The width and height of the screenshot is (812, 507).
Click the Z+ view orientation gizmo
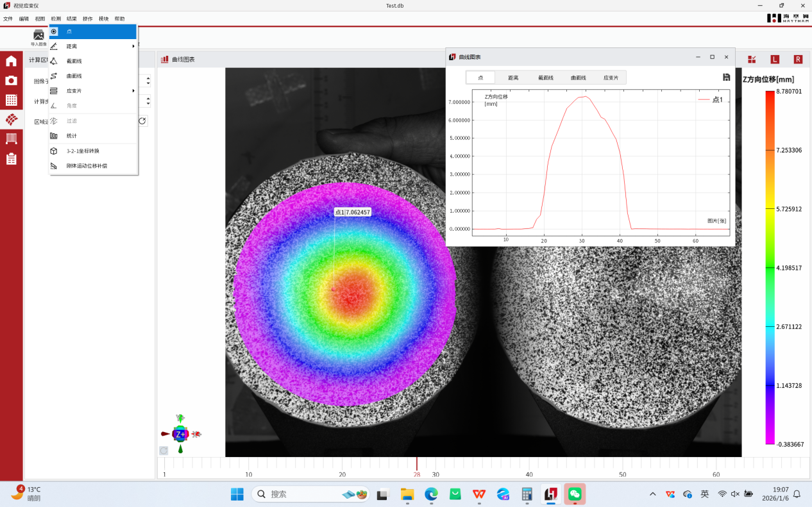click(x=181, y=434)
